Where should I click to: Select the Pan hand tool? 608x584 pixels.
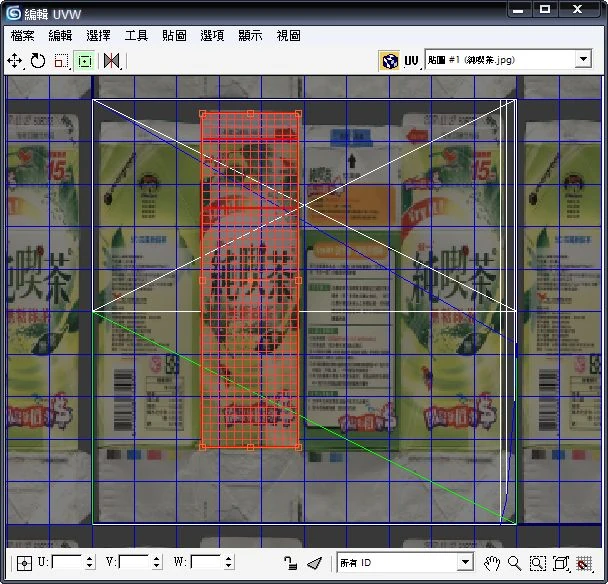(x=491, y=563)
